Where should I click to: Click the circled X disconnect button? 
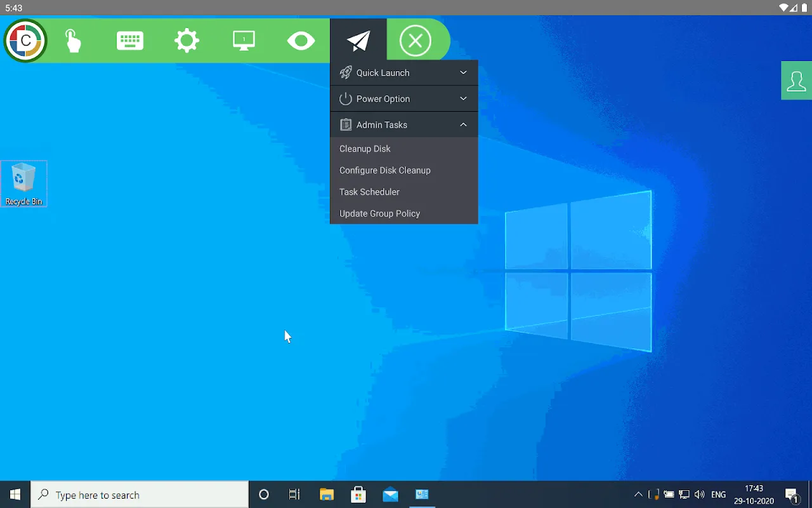[416, 41]
